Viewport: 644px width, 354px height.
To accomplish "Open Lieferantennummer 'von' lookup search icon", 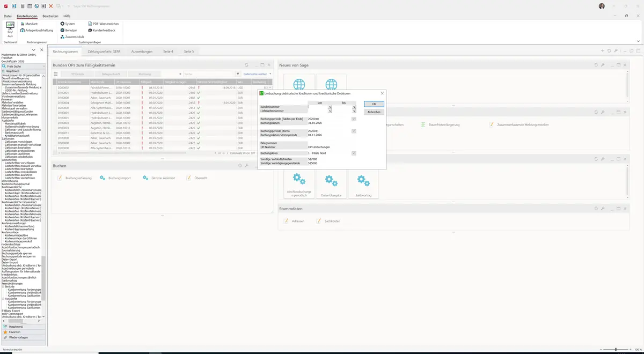I will point(330,111).
